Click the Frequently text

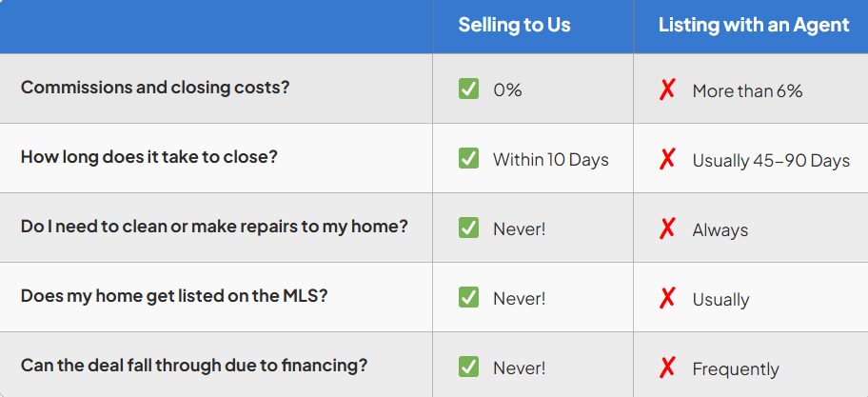tap(735, 369)
